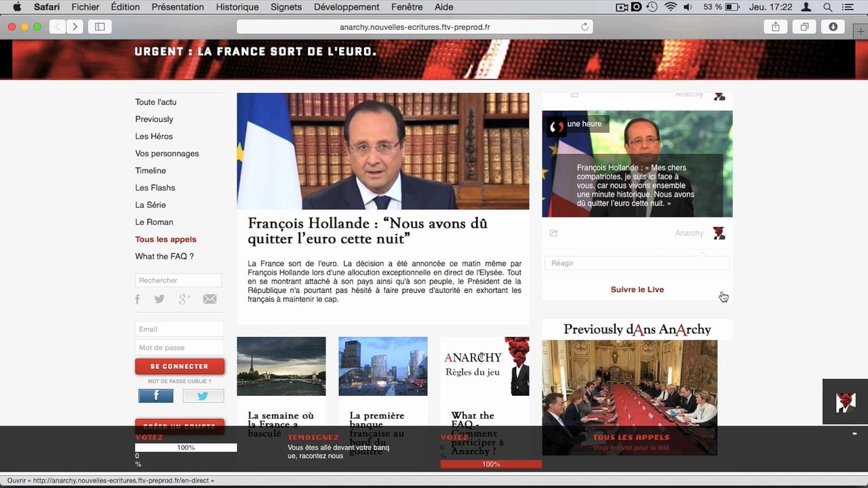
Task: Open the Timeline sidebar link
Action: tap(151, 171)
